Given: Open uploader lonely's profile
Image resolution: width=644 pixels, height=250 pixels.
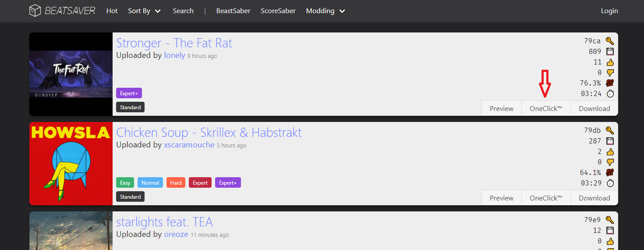Looking at the screenshot, I should (x=174, y=56).
